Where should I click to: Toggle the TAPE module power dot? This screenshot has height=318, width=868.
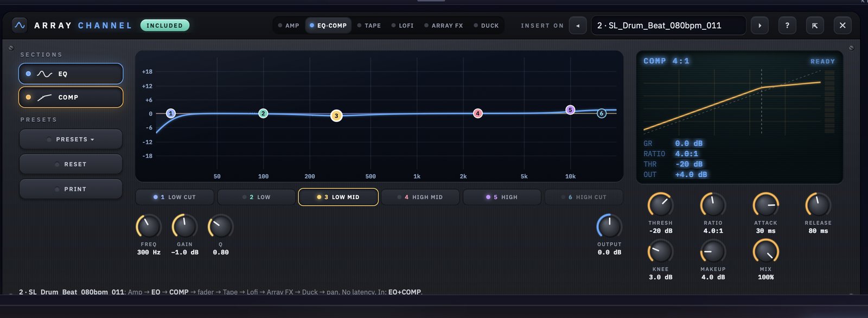[x=359, y=26]
